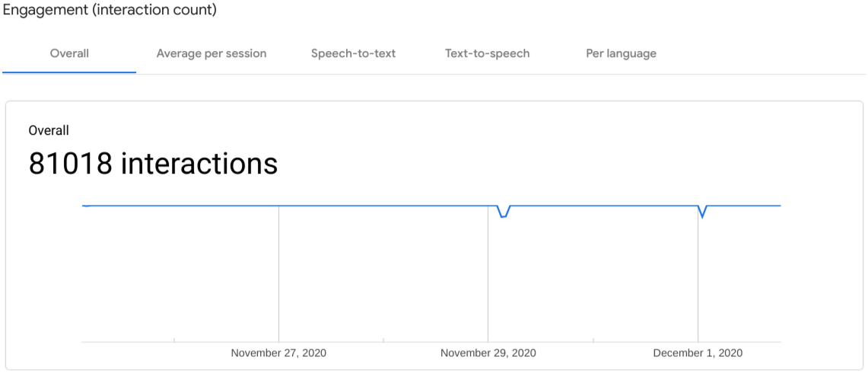Click the December 1, 2020 axis label

tap(698, 353)
